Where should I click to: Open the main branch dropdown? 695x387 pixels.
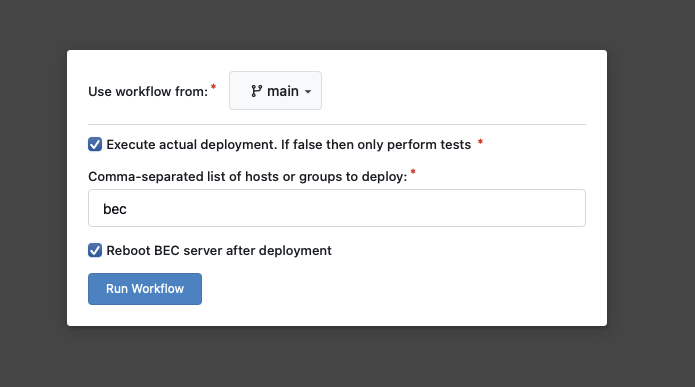[275, 91]
